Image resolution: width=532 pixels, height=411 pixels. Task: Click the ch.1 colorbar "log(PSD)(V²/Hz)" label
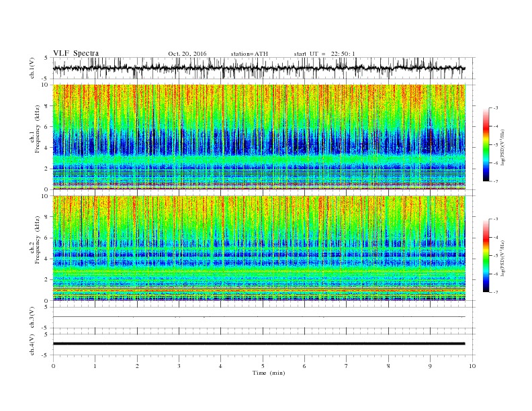502,148
